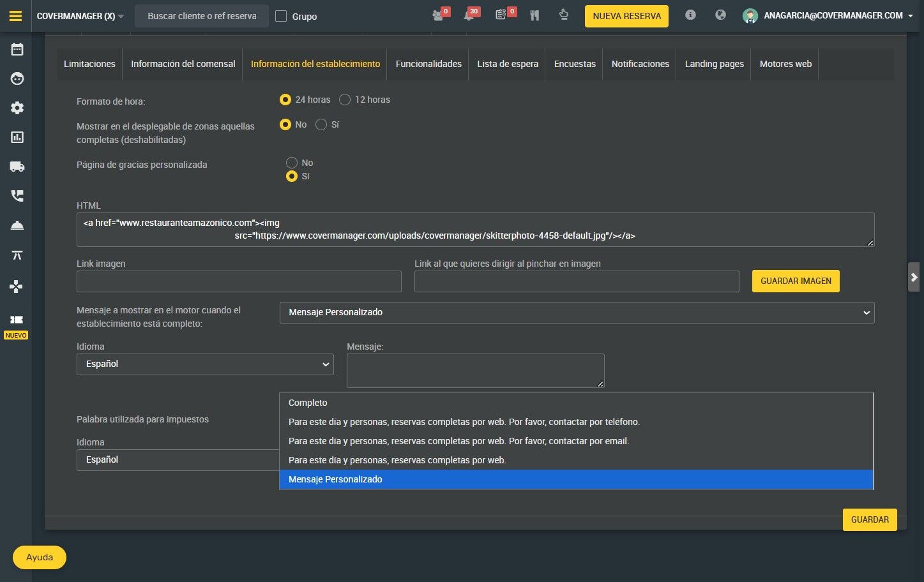Check the Grupo checkbox

(281, 16)
